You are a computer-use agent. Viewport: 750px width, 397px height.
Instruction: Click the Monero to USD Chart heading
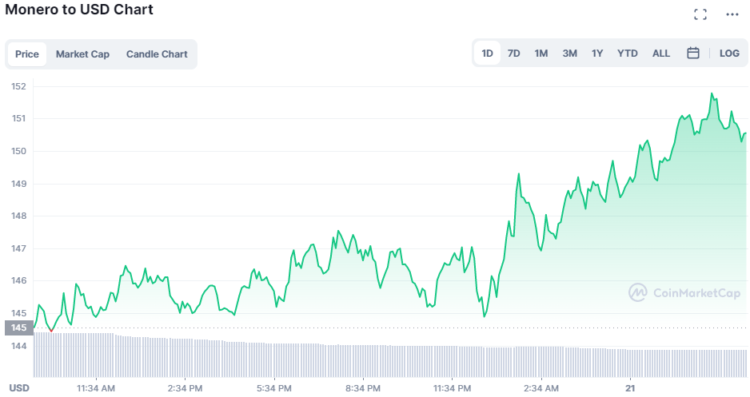pyautogui.click(x=79, y=10)
